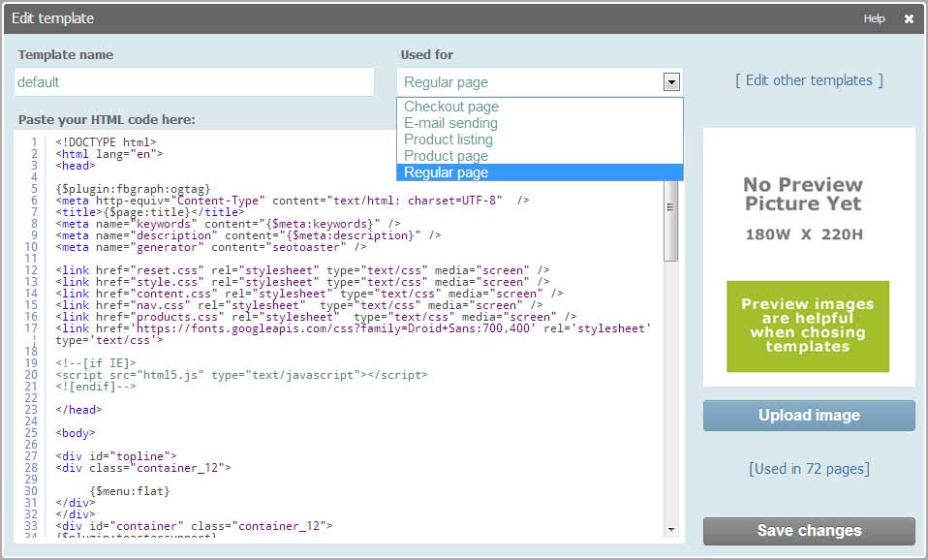This screenshot has height=560, width=928.
Task: Click the Template name input field
Action: coord(194,82)
